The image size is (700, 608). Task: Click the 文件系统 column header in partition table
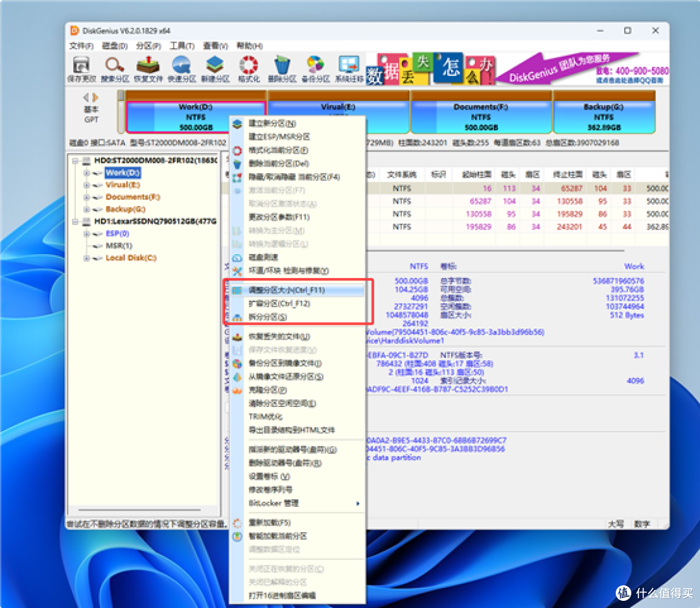click(402, 174)
